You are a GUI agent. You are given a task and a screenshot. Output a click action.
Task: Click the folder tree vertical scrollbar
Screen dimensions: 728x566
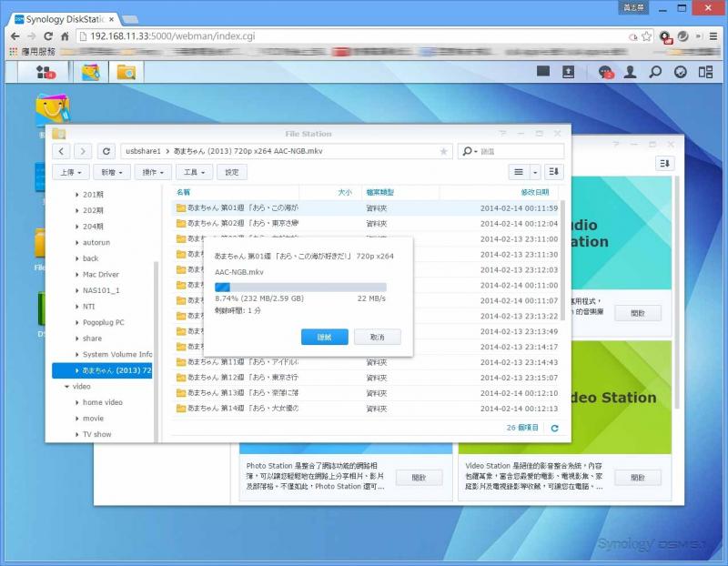pyautogui.click(x=156, y=350)
